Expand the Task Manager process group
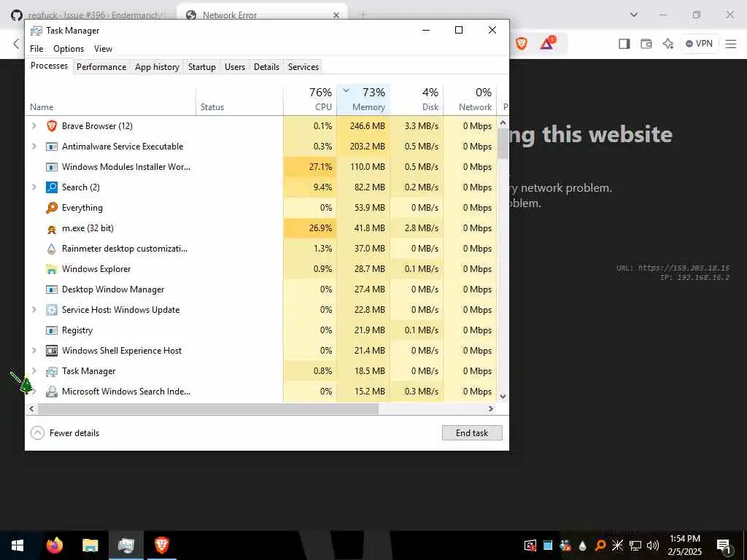Image resolution: width=747 pixels, height=560 pixels. [x=34, y=371]
